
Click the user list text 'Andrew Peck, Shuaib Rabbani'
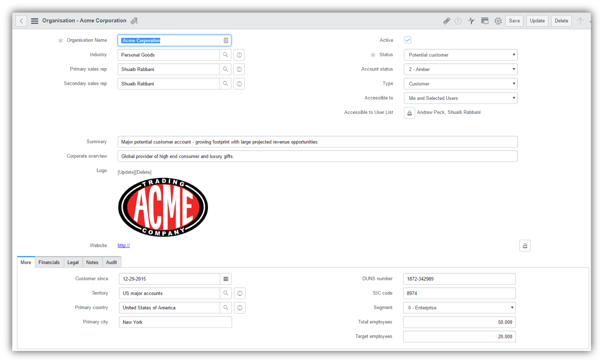click(449, 112)
